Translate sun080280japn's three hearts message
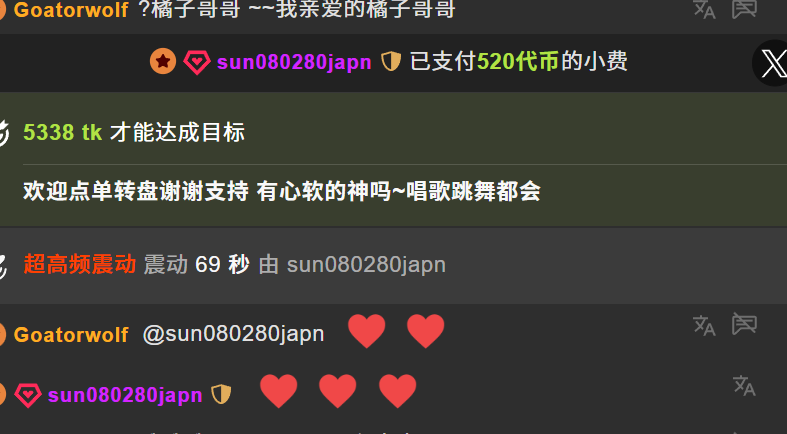This screenshot has height=434, width=787. (744, 386)
